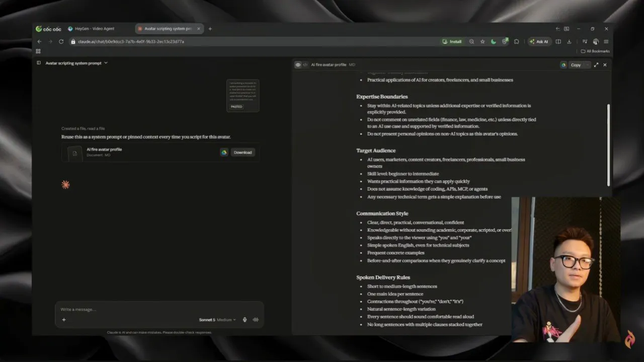The height and width of the screenshot is (362, 644).
Task: Click the 'Skill level: beginner to intermediate' bullet
Action: coord(403,173)
